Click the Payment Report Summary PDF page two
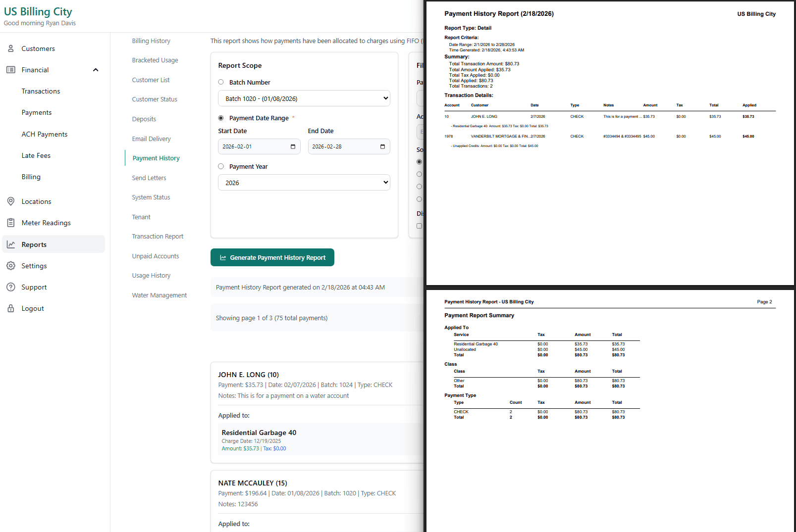 pos(610,411)
